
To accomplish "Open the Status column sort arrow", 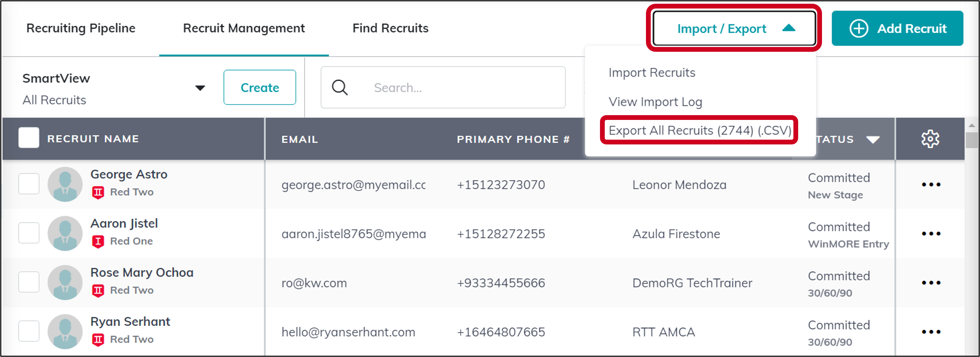I will point(873,140).
